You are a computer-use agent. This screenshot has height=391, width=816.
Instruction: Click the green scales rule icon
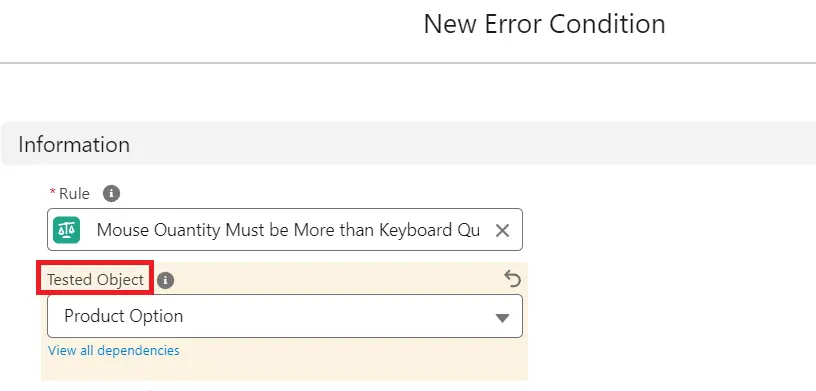(67, 230)
